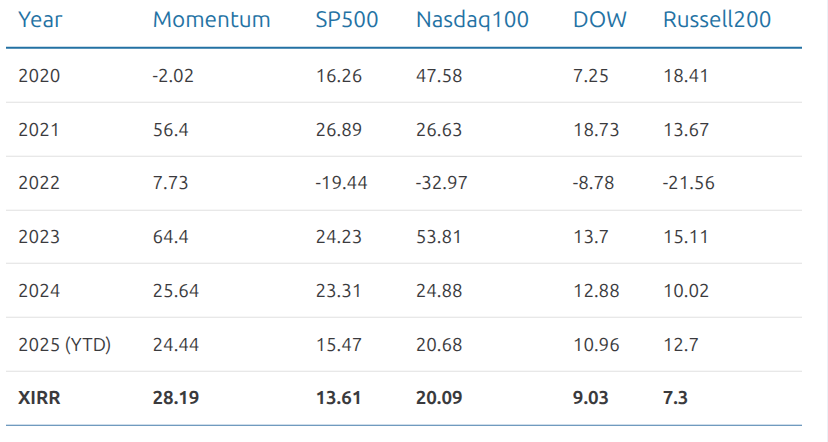Screen dimensions: 828x442
Task: Select the 2021 year cell
Action: [39, 129]
